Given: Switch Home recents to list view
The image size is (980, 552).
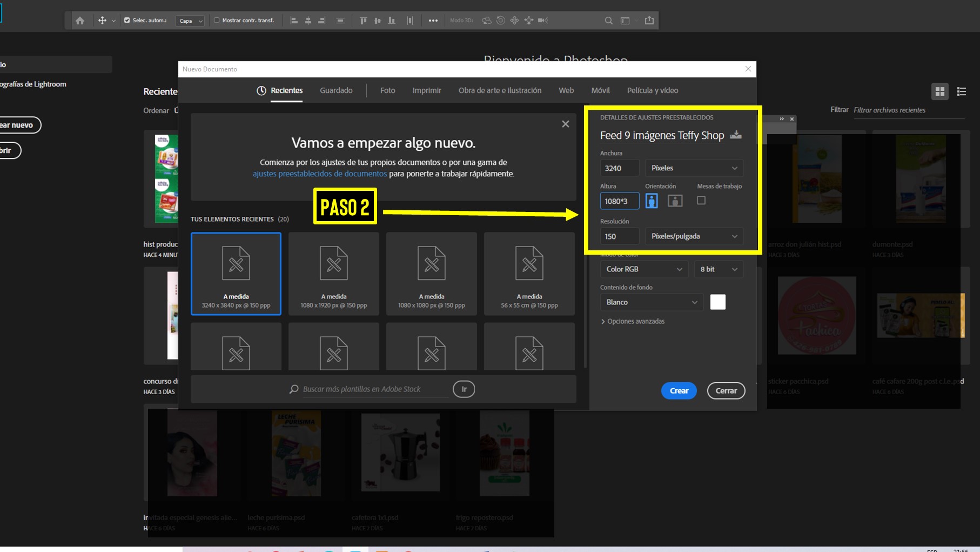Looking at the screenshot, I should pyautogui.click(x=962, y=91).
